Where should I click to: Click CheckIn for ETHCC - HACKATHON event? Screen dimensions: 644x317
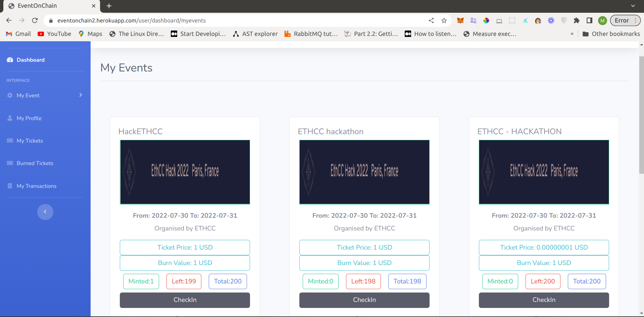(544, 300)
